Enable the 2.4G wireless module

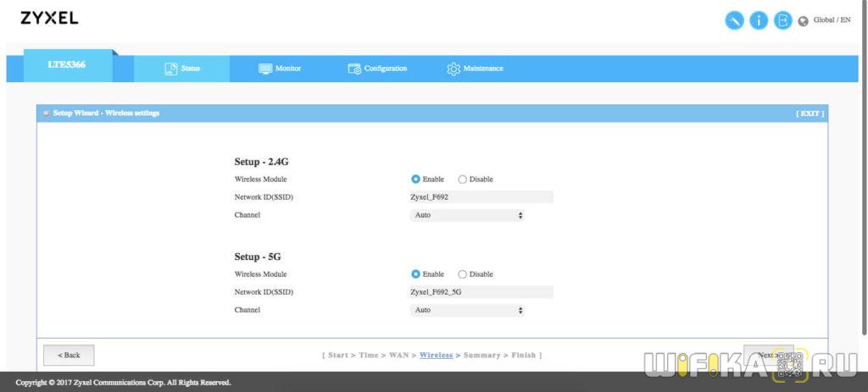[x=415, y=179]
